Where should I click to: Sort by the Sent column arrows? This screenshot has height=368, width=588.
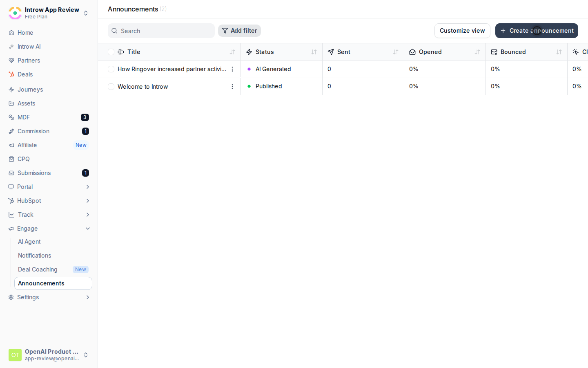[396, 52]
